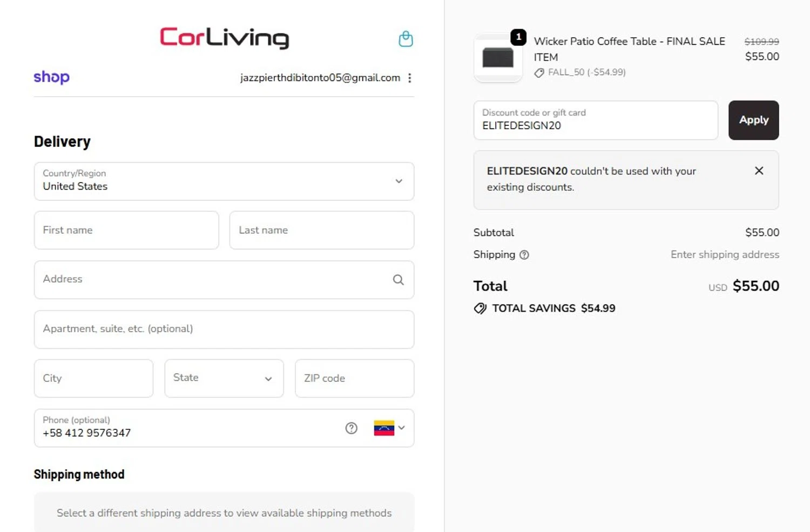Click the shipping methods unavailable notice
The width and height of the screenshot is (810, 532).
[224, 513]
